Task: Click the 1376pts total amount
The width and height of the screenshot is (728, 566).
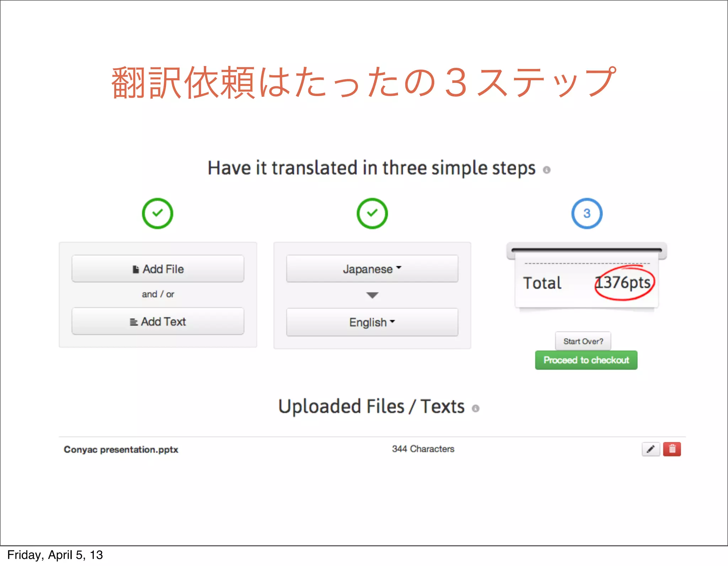Action: click(x=623, y=283)
